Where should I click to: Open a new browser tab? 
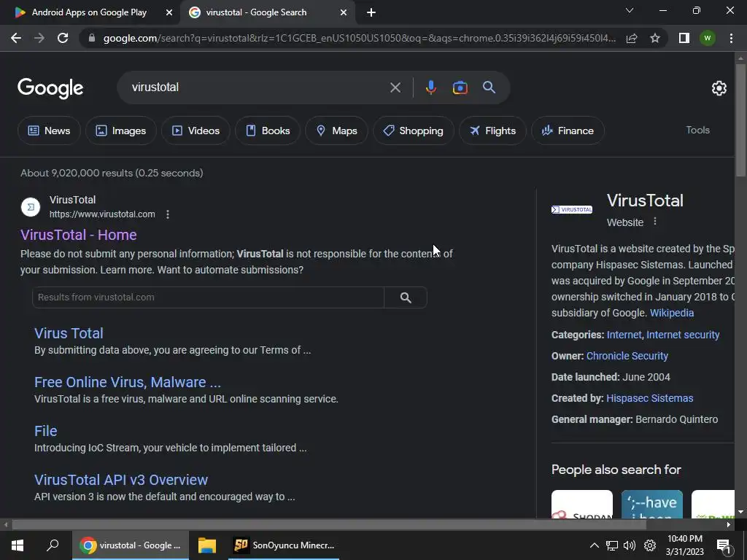371,12
